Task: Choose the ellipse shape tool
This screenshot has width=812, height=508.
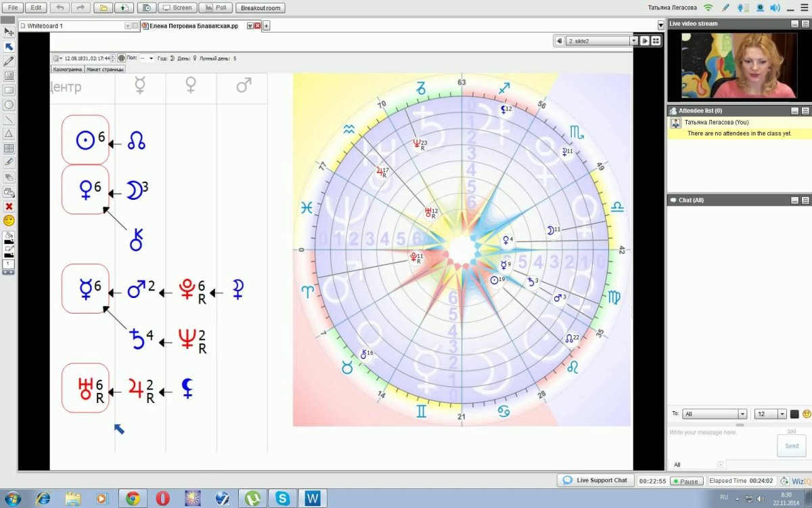Action: tap(9, 105)
